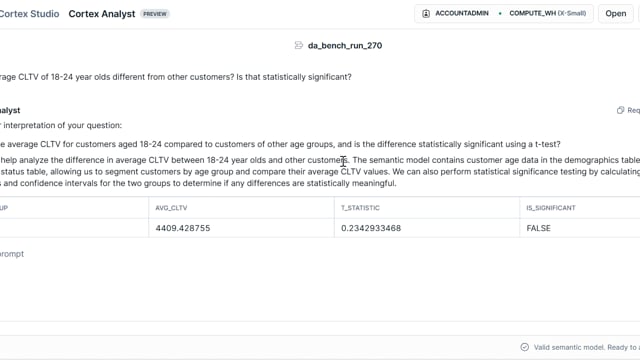Viewport: 640px width, 360px height.
Task: Click the Valid semantic model status text
Action: click(587, 347)
